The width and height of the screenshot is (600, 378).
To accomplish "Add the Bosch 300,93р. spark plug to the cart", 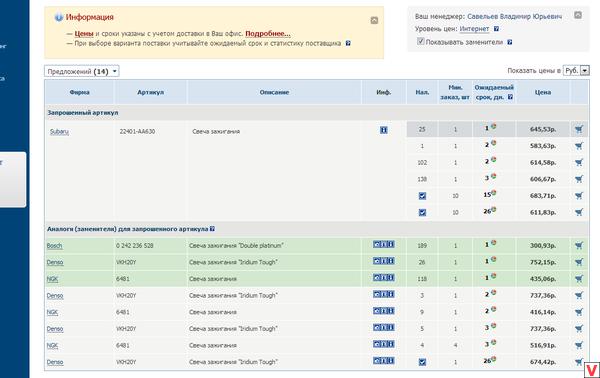I will click(x=579, y=246).
